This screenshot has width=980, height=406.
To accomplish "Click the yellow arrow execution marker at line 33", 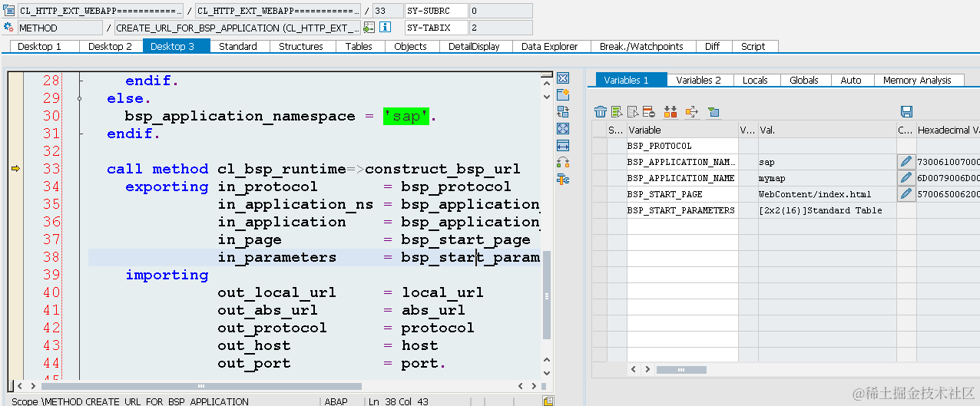I will 15,168.
